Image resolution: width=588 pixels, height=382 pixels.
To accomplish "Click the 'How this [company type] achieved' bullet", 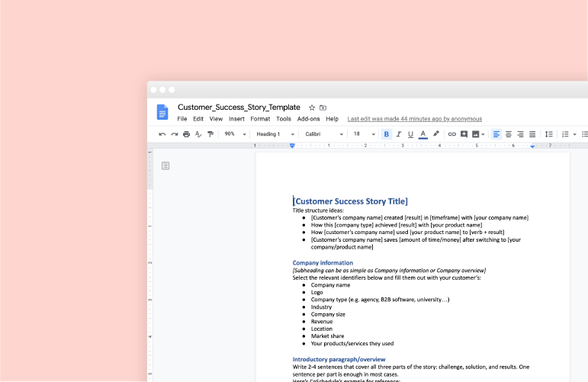I will [397, 225].
